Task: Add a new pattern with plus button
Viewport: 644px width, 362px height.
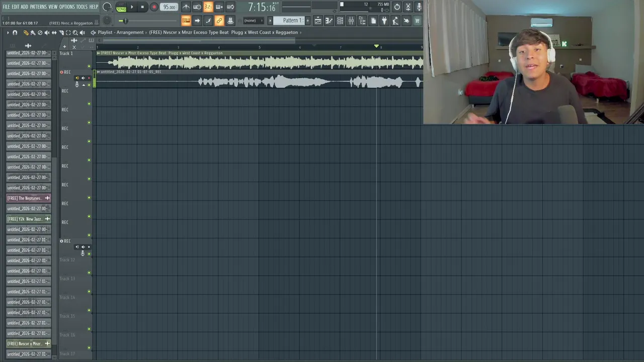Action: coord(308,21)
